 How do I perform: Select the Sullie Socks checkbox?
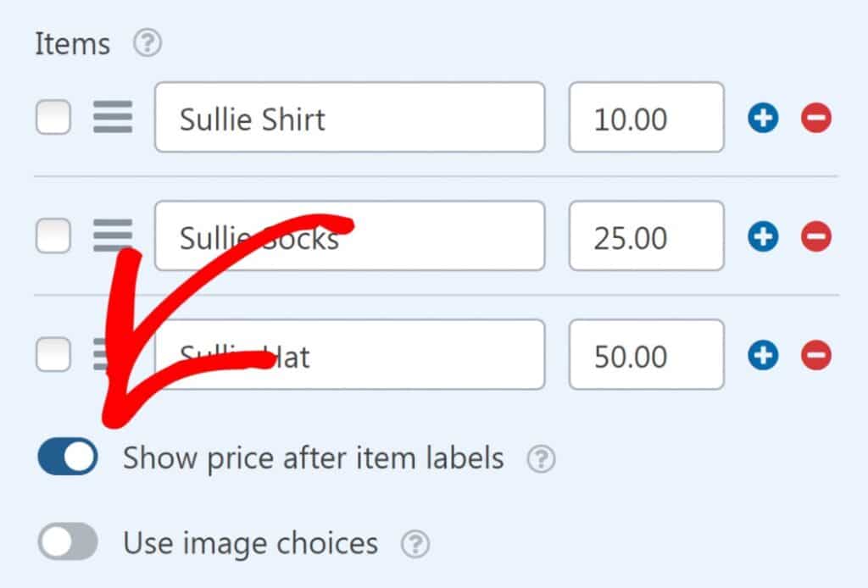53,236
